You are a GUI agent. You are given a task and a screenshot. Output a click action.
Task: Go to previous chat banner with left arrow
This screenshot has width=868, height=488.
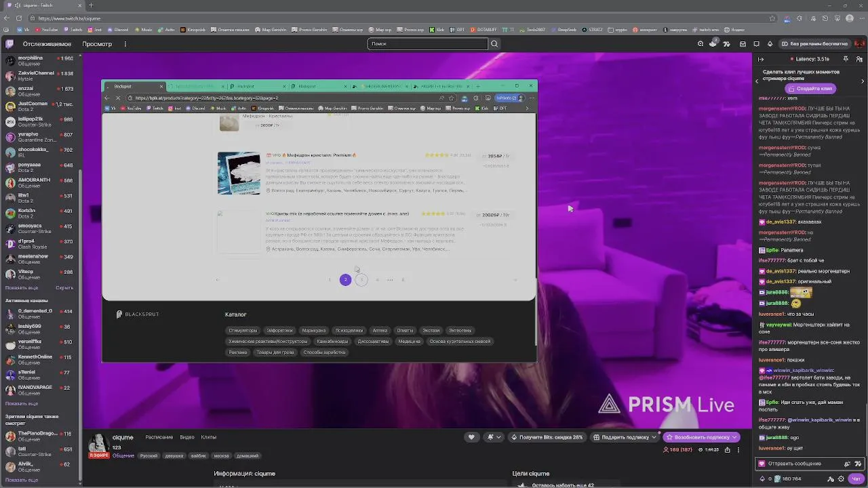click(x=757, y=81)
